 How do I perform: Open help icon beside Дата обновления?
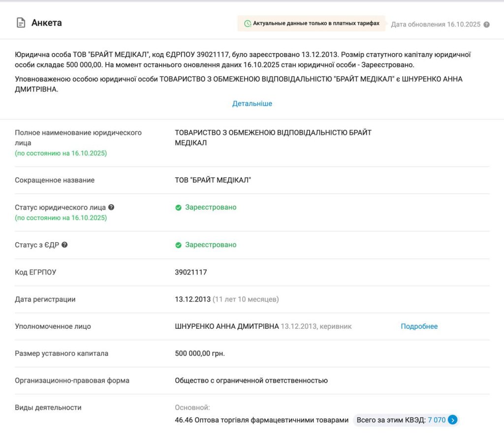click(487, 25)
